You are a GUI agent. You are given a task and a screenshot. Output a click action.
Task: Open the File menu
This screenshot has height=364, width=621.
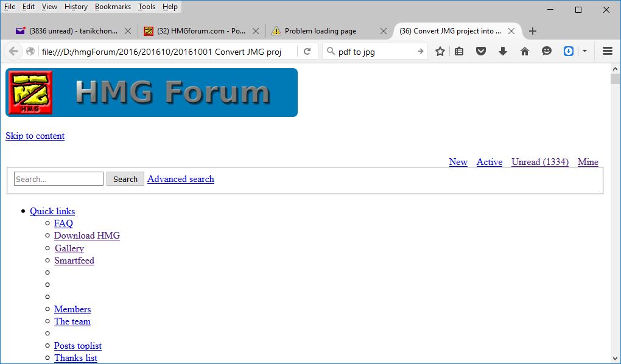pyautogui.click(x=10, y=7)
